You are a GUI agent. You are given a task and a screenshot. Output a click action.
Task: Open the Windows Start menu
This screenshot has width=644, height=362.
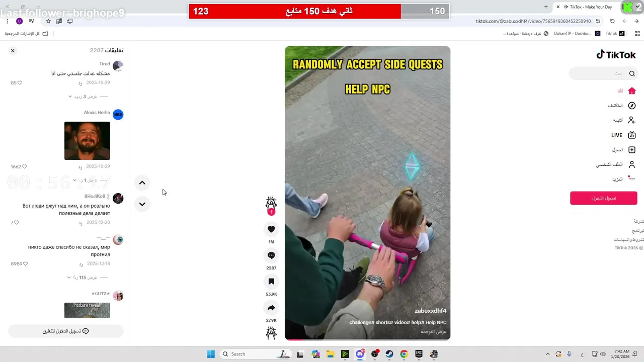click(x=211, y=354)
